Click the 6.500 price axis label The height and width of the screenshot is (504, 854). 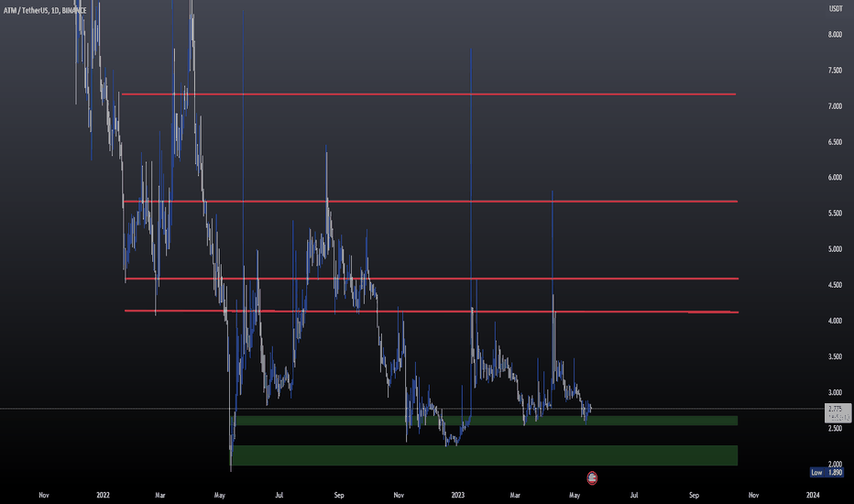[x=835, y=142]
